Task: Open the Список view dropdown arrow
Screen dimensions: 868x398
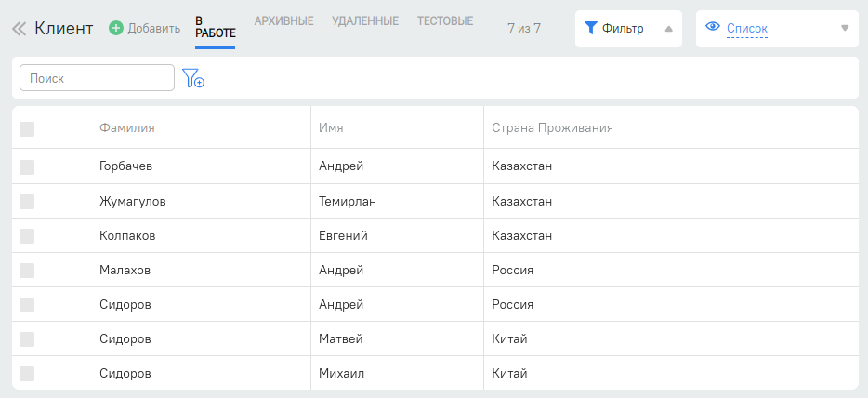Action: [845, 28]
